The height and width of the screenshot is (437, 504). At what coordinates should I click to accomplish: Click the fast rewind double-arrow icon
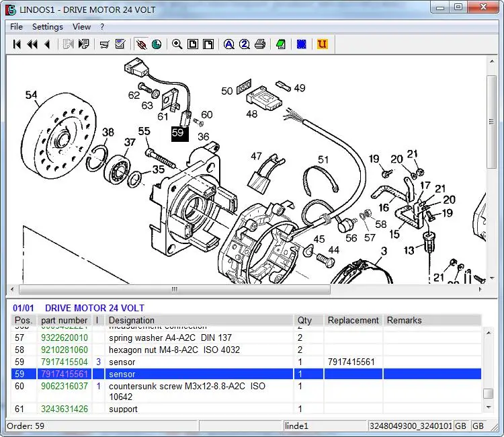click(x=32, y=44)
